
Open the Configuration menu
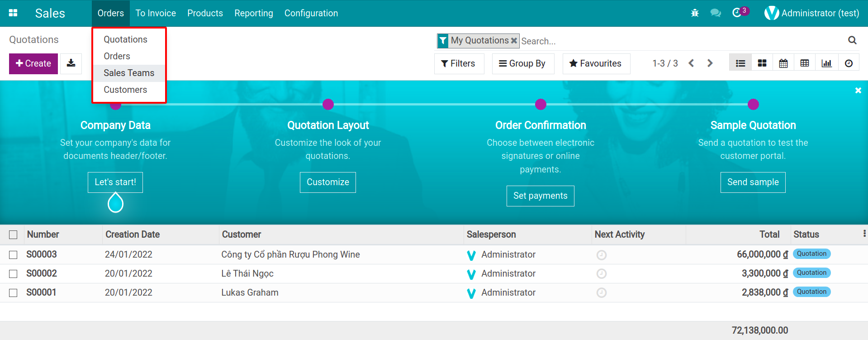(x=311, y=13)
